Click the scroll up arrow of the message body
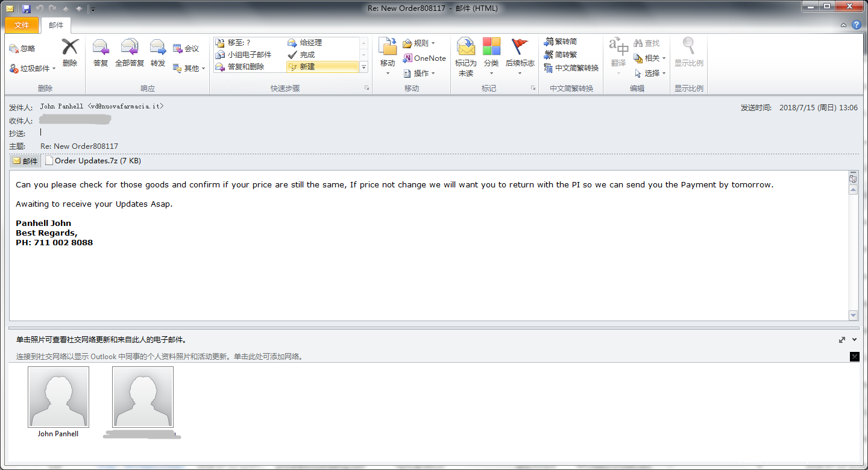This screenshot has height=470, width=868. click(853, 190)
